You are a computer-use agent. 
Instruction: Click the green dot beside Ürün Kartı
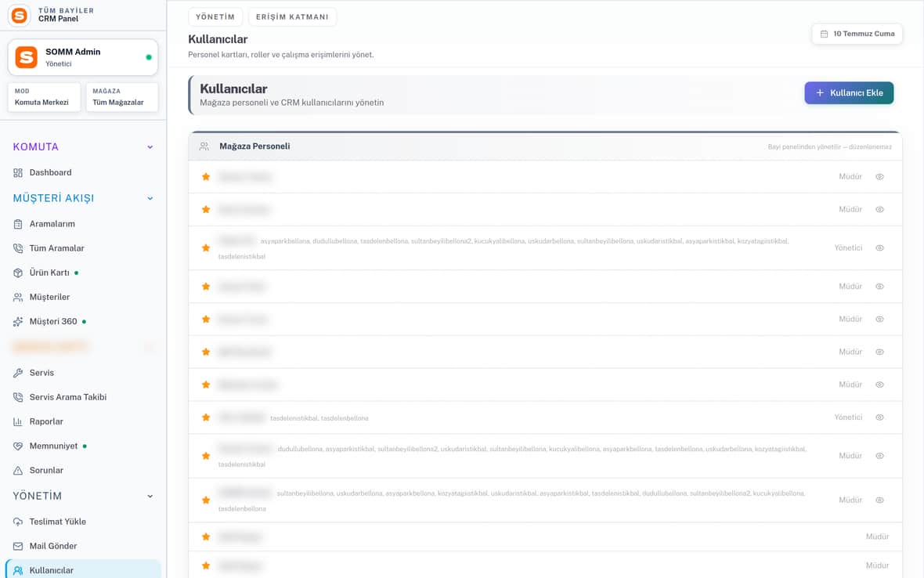77,273
